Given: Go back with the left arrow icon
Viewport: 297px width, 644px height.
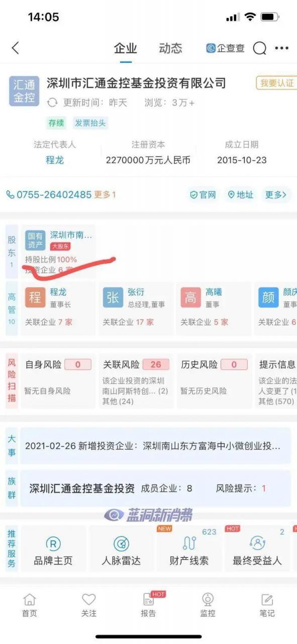Looking at the screenshot, I should pyautogui.click(x=15, y=48).
